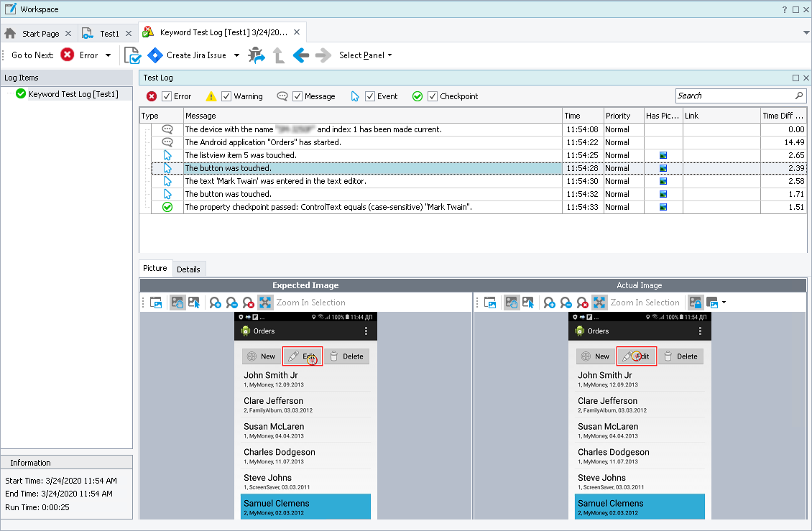Uncheck the Error filter checkbox
The width and height of the screenshot is (812, 531).
[x=167, y=96]
